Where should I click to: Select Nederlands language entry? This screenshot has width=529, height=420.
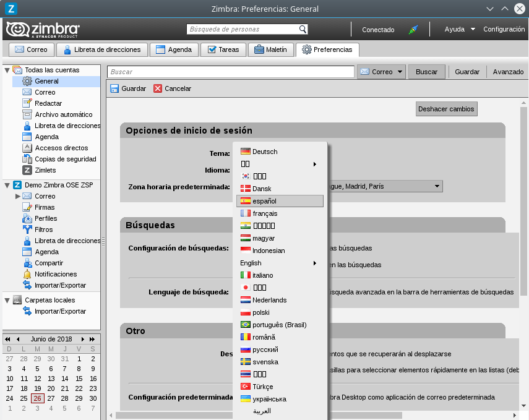point(280,300)
